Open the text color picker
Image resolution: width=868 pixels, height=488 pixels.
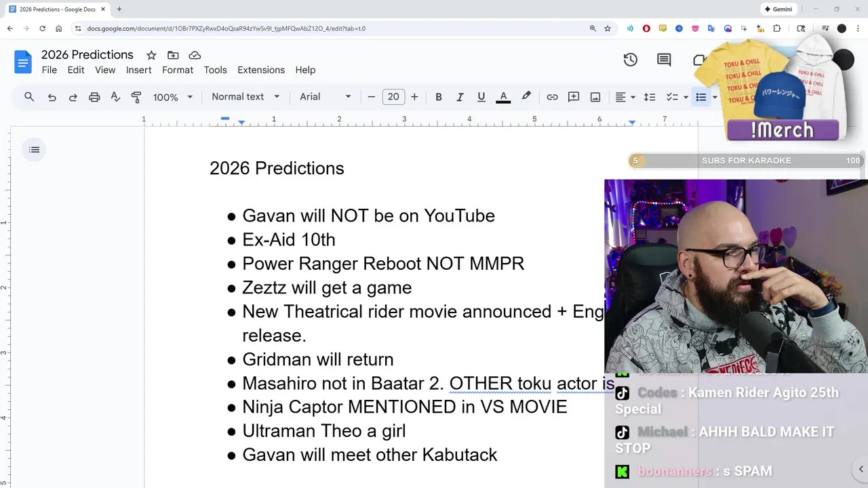(503, 97)
